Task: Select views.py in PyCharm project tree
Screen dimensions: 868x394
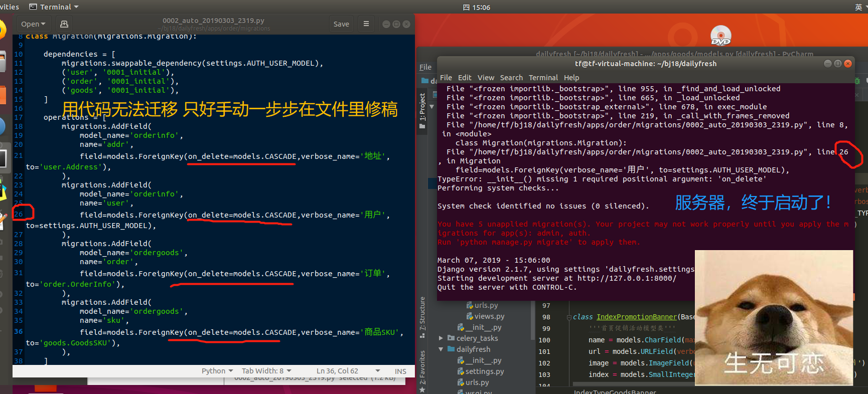Action: tap(490, 316)
